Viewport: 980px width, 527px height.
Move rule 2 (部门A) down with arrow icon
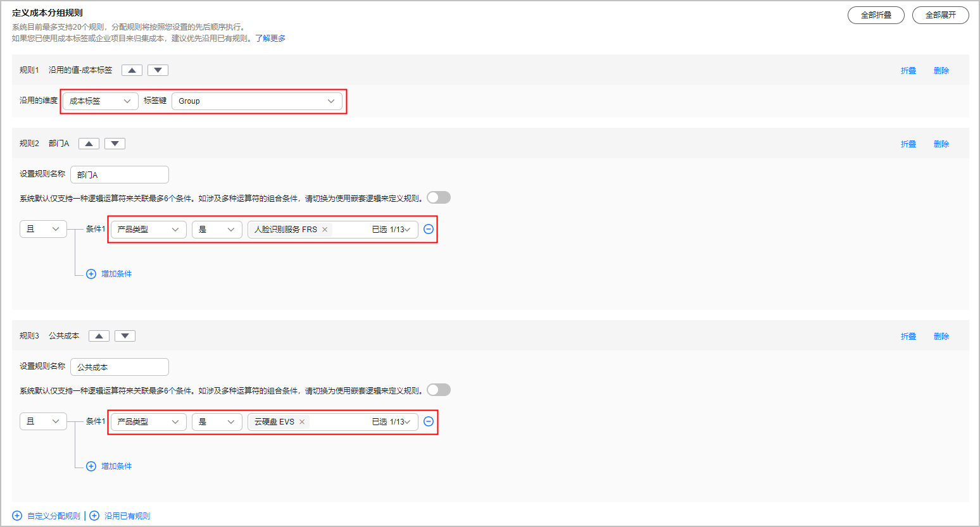(x=115, y=144)
